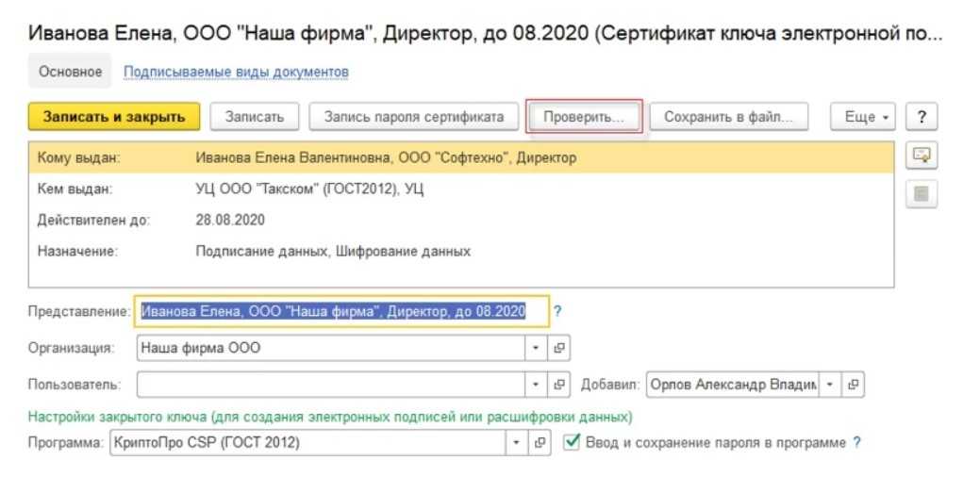The image size is (980, 477).
Task: Expand the Еще menu
Action: click(x=862, y=117)
